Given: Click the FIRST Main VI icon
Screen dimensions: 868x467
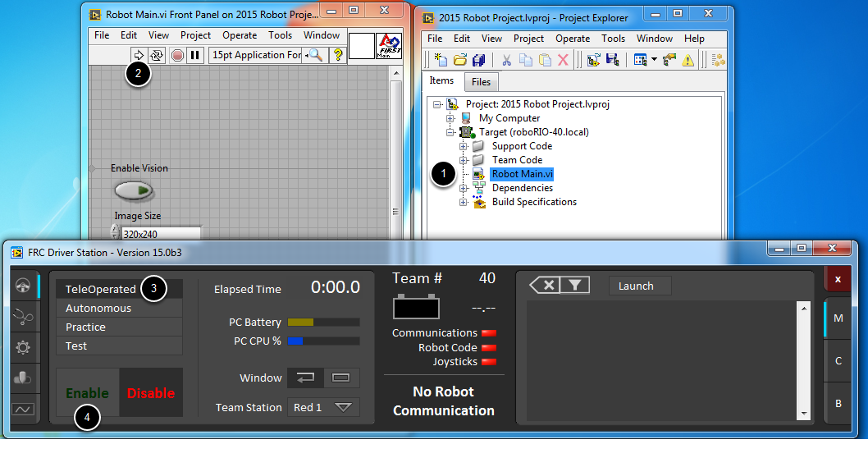Looking at the screenshot, I should (389, 46).
